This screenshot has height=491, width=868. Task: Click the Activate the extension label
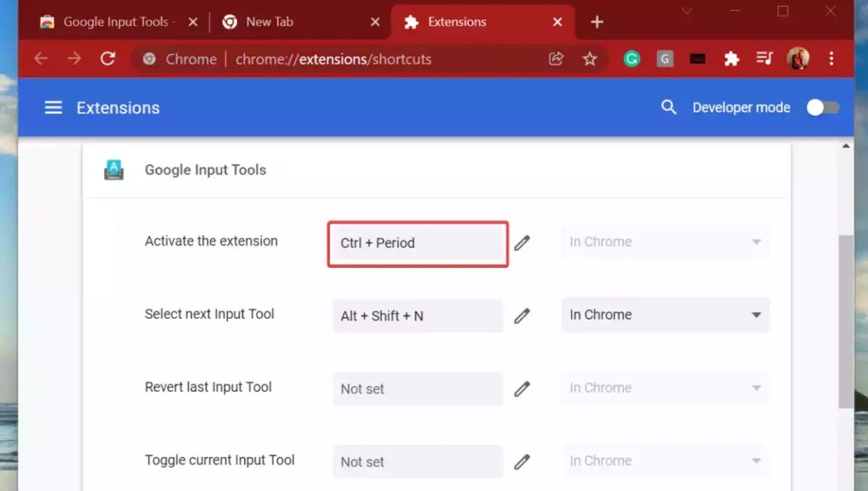211,242
